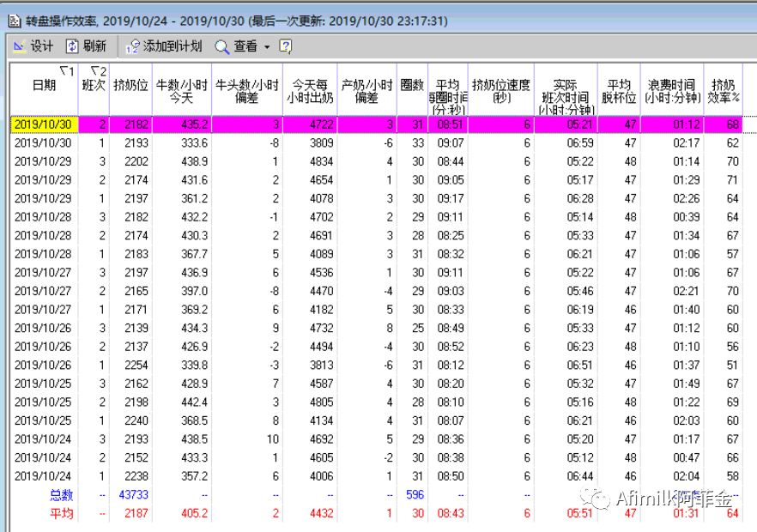Click the 浪费时间 column header
Image resolution: width=757 pixels, height=532 pixels.
coord(671,91)
